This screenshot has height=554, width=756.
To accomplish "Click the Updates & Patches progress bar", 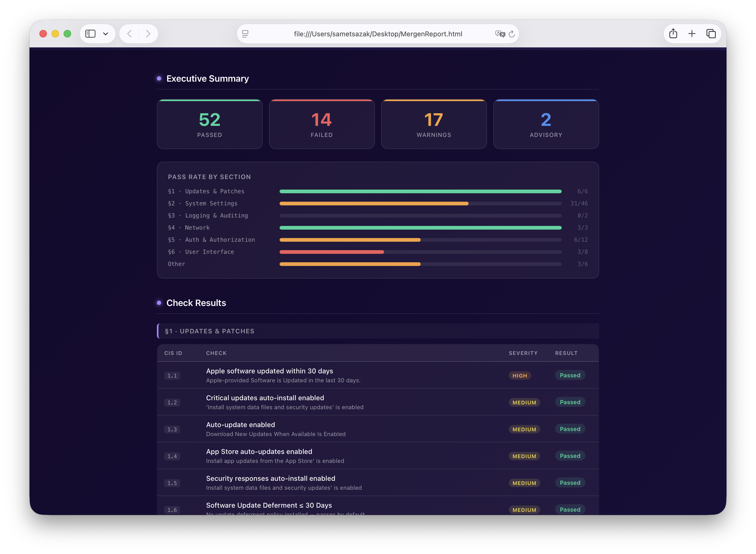I will [x=420, y=191].
